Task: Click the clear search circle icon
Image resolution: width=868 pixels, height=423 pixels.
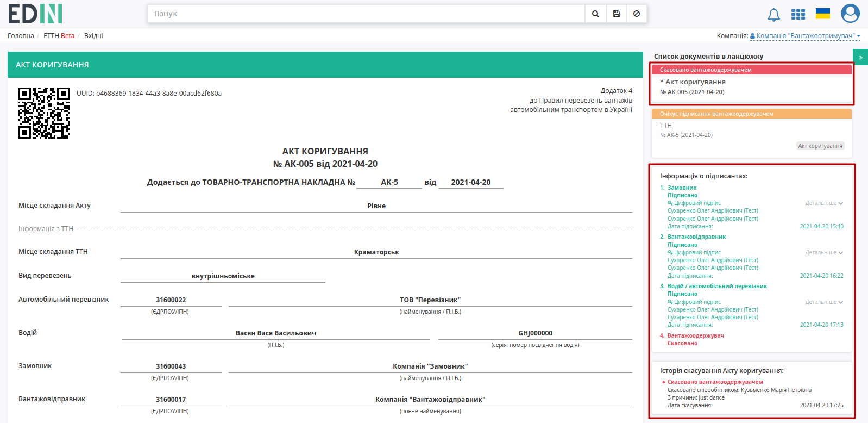Action: (637, 14)
